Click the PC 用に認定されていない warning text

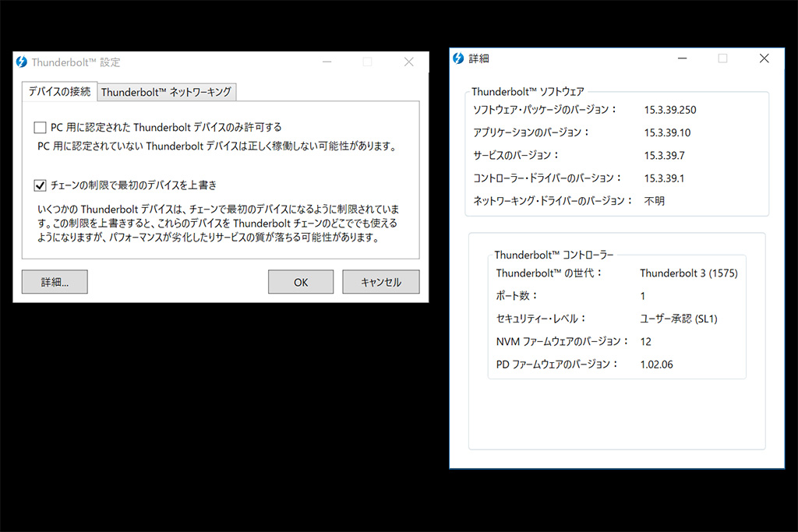(217, 146)
